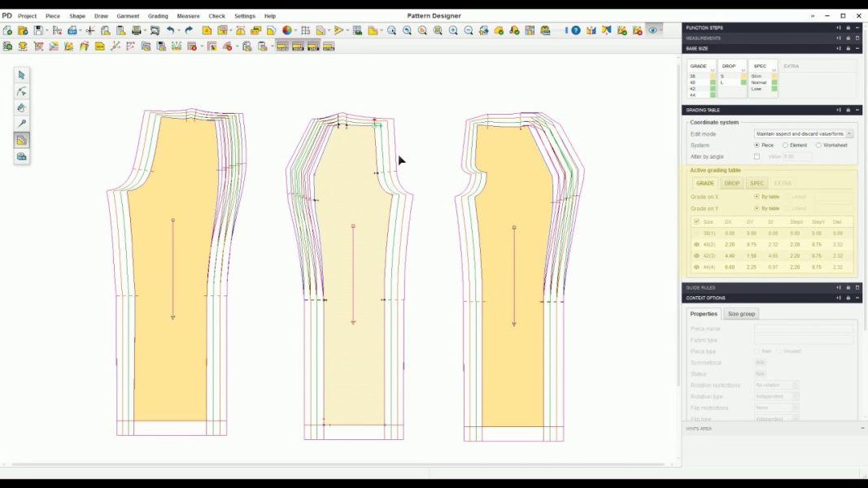
Task: Collapse the Function Steps panel
Action: click(x=857, y=28)
